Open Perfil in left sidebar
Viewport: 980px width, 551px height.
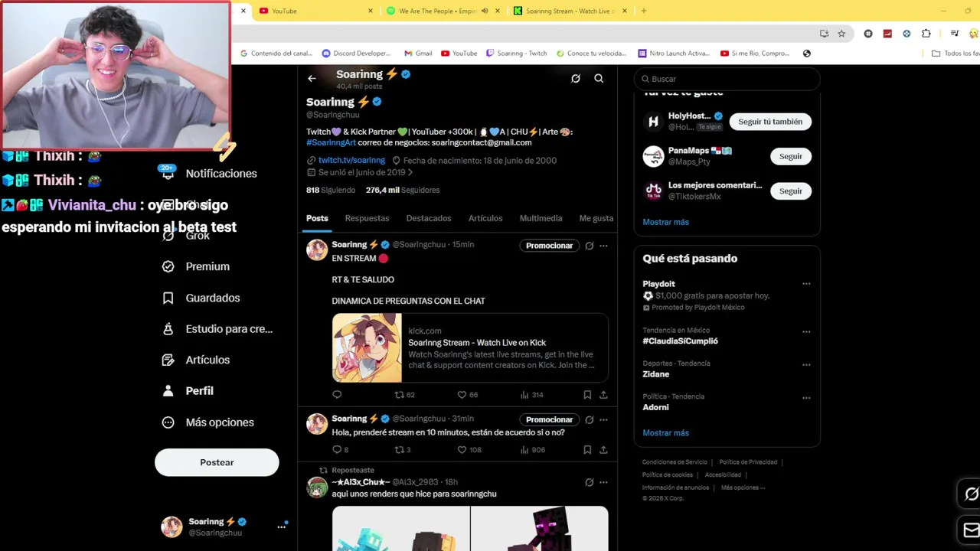pyautogui.click(x=188, y=391)
